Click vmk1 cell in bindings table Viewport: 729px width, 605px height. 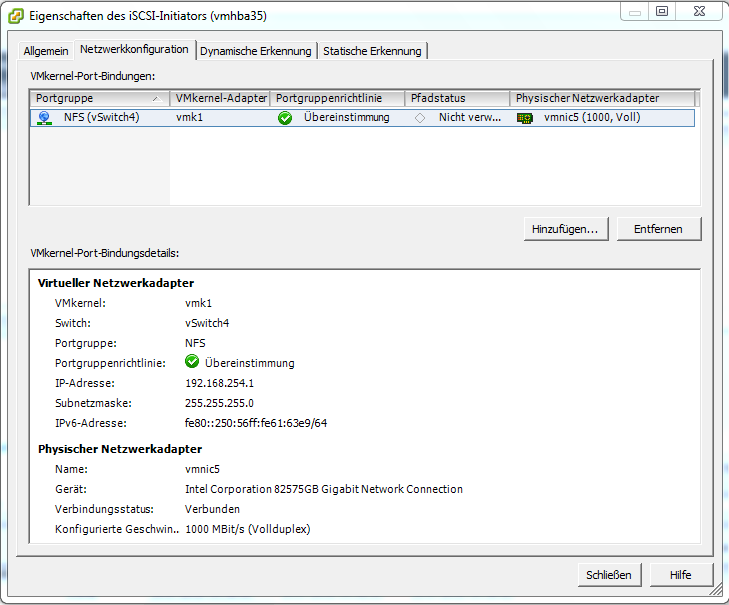click(190, 118)
